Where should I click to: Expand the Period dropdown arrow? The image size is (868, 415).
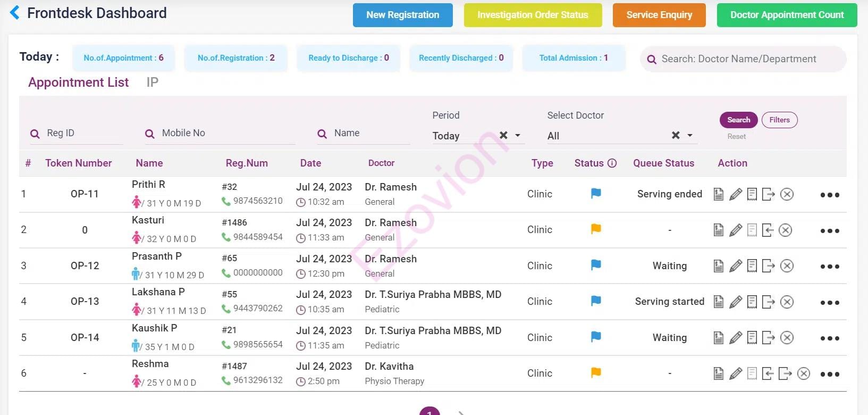click(518, 136)
